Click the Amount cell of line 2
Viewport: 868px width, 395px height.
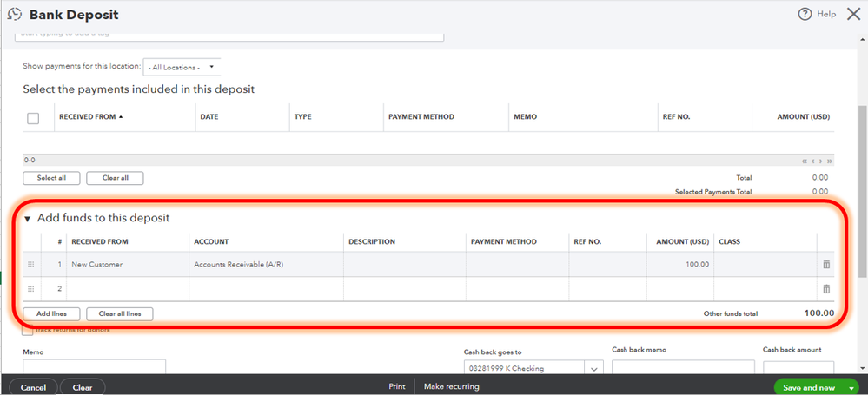pyautogui.click(x=680, y=289)
